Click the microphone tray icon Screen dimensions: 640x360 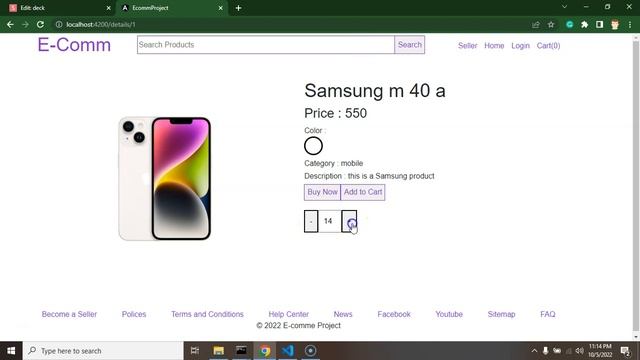coord(545,351)
